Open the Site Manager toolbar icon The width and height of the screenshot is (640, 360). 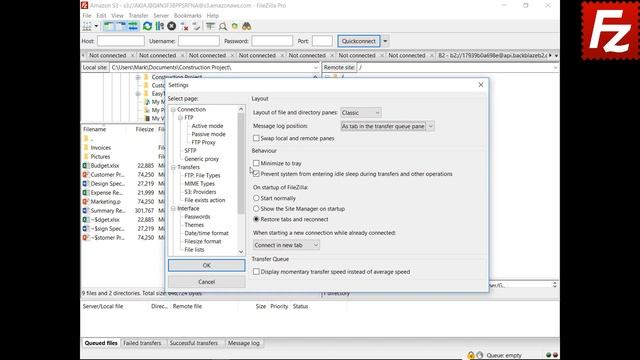(87, 27)
